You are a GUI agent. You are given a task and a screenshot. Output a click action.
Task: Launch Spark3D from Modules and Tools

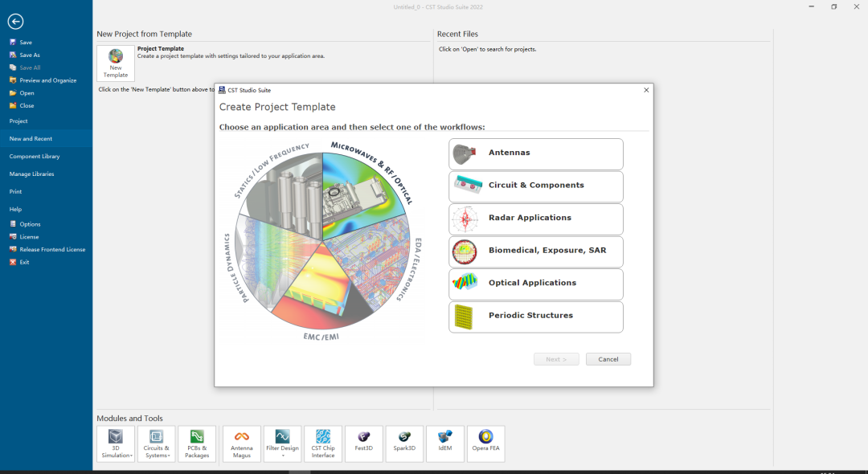pos(404,443)
